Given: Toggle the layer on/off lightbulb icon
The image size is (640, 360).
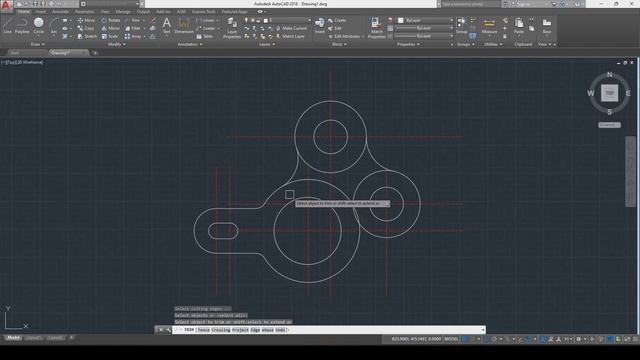Looking at the screenshot, I should point(246,20).
